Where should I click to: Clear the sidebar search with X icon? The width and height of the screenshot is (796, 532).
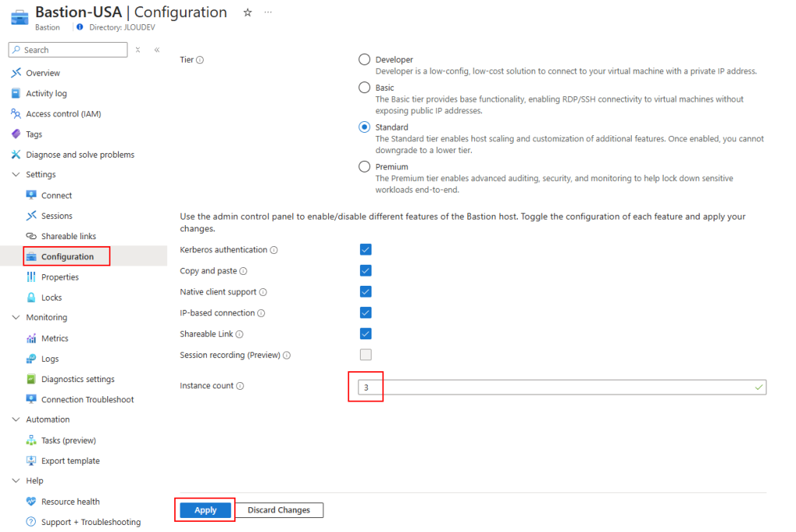138,50
